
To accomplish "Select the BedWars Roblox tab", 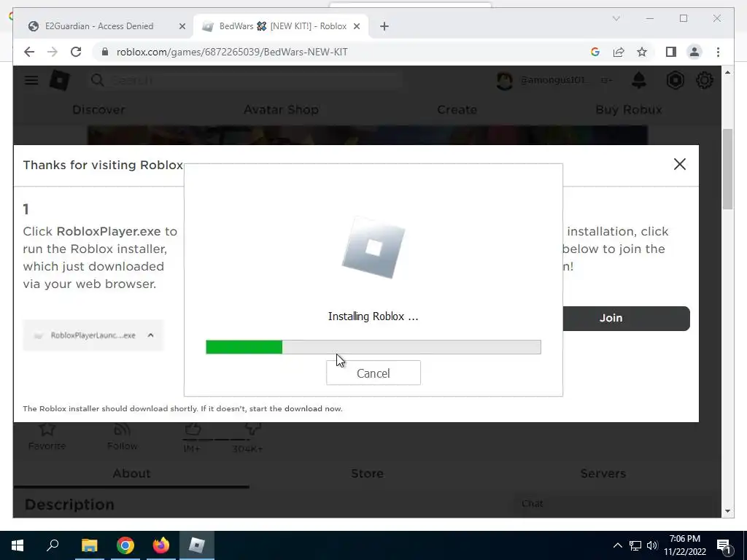I will pyautogui.click(x=281, y=26).
